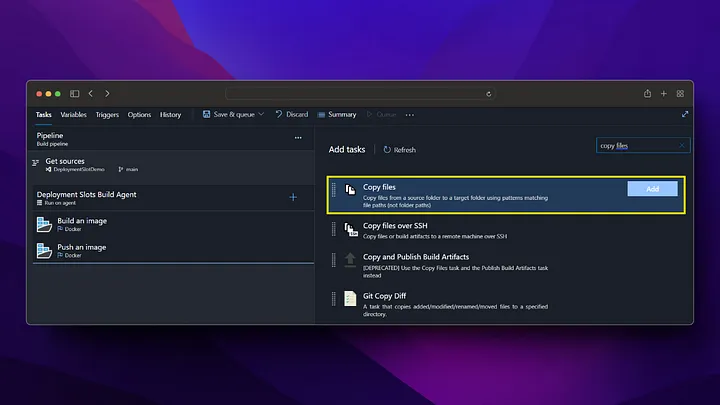The width and height of the screenshot is (720, 405).
Task: Go back with the browser arrow
Action: [91, 94]
